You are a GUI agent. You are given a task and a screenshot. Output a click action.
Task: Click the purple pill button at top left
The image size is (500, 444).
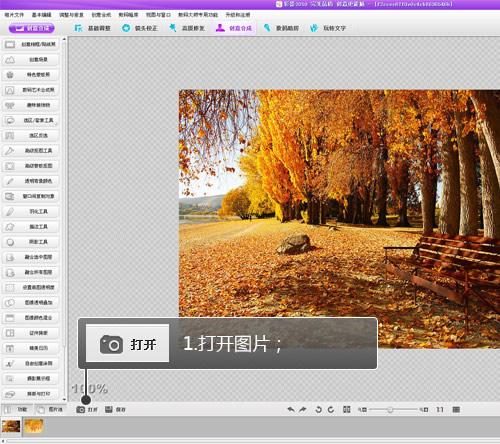pyautogui.click(x=32, y=28)
